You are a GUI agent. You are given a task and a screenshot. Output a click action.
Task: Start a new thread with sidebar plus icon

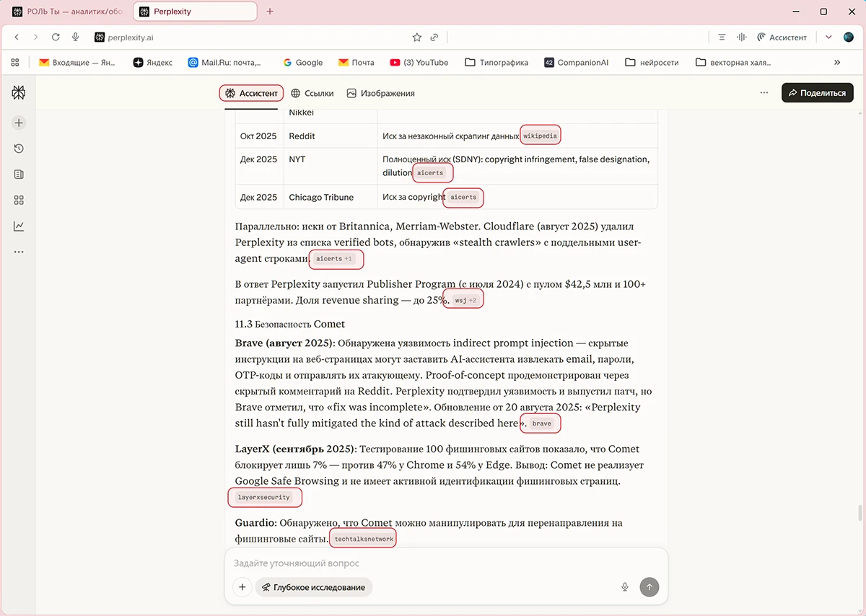(x=19, y=123)
